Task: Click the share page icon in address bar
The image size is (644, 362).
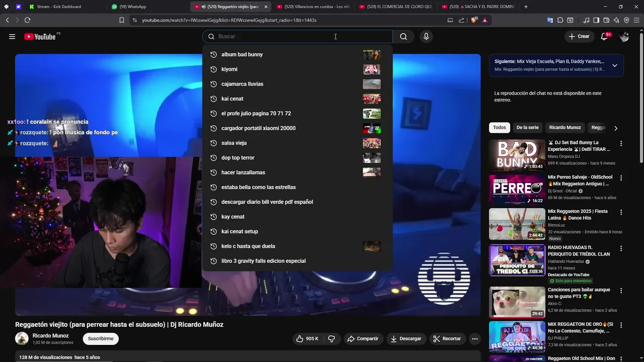Action: pyautogui.click(x=462, y=20)
